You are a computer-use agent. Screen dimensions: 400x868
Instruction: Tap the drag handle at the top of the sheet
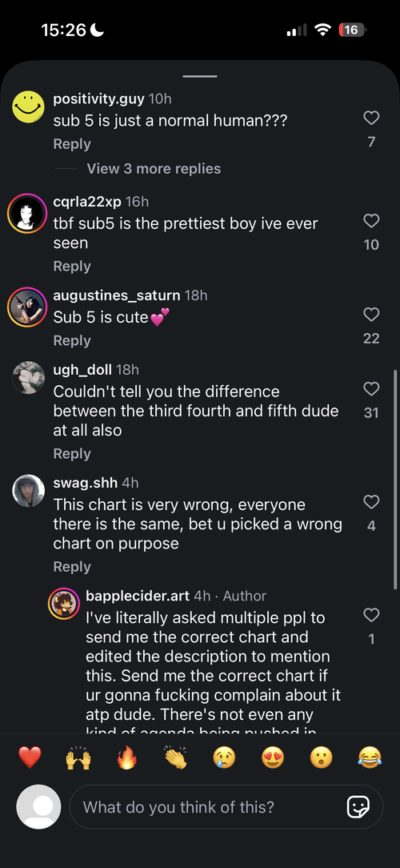(200, 76)
